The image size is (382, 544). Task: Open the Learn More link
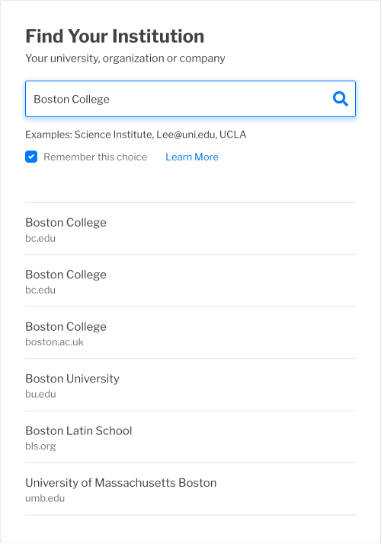pyautogui.click(x=192, y=157)
